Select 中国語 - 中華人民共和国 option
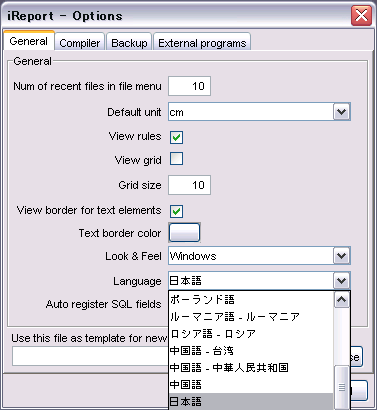This screenshot has width=377, height=410. pyautogui.click(x=251, y=367)
